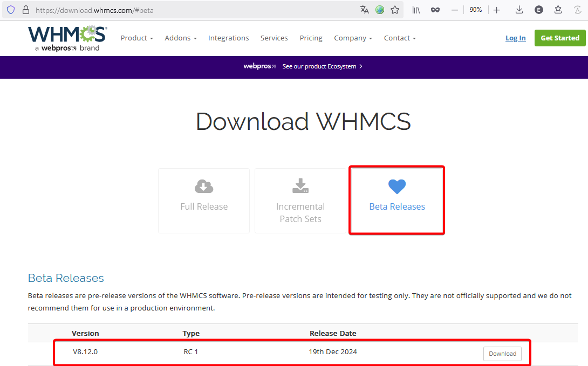Click the Beta Releases section heading
Image resolution: width=588 pixels, height=366 pixels.
[x=66, y=278]
